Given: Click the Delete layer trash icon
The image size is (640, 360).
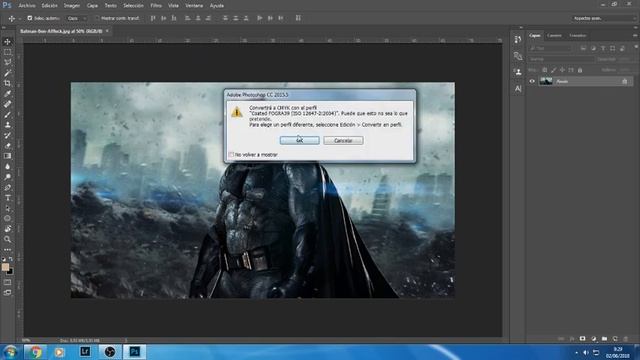Looking at the screenshot, I should click(x=626, y=339).
